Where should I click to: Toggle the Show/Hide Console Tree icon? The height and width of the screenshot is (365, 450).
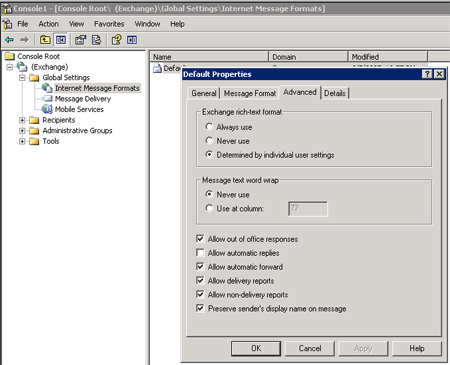tap(61, 40)
